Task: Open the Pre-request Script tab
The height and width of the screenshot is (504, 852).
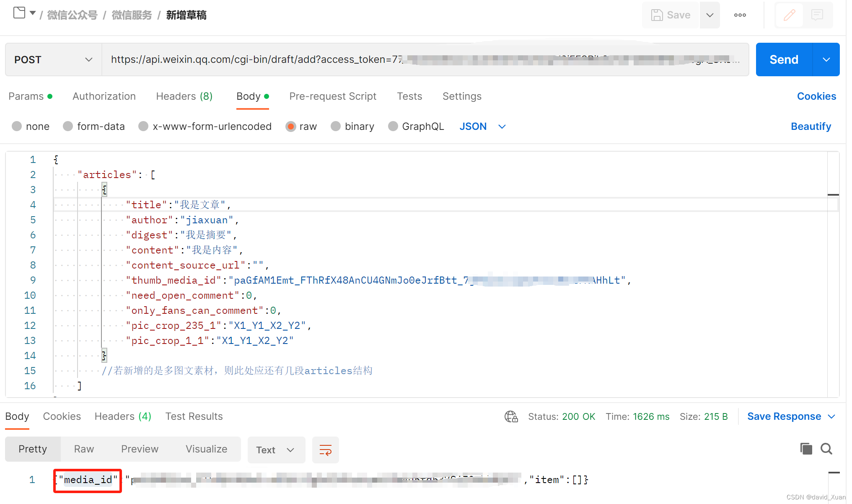Action: 333,96
